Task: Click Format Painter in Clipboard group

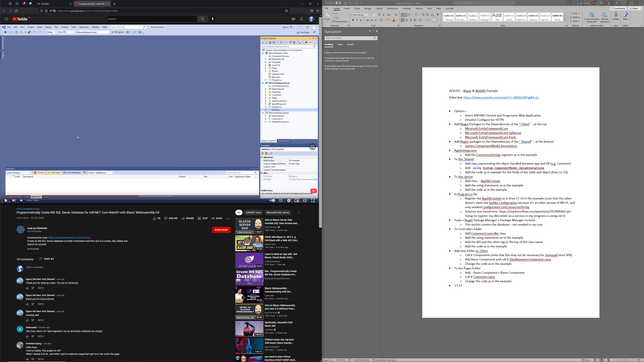Action: tap(339, 22)
